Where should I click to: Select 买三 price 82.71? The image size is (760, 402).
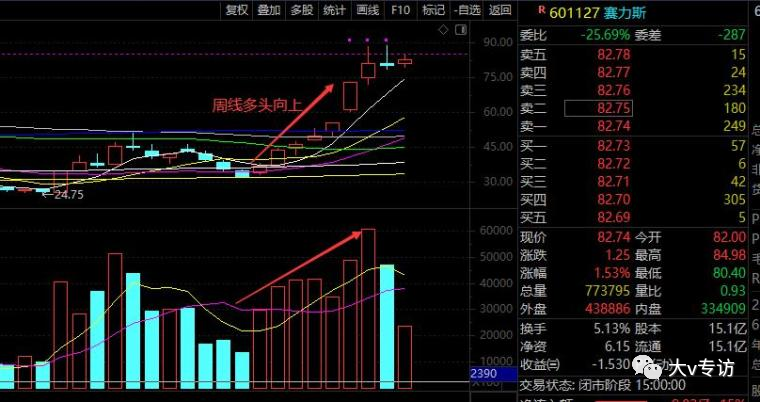[x=614, y=181]
